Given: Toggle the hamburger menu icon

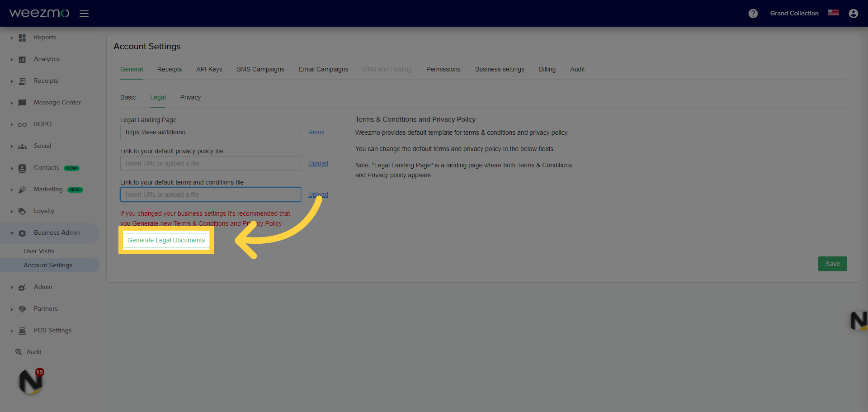Looking at the screenshot, I should tap(84, 14).
